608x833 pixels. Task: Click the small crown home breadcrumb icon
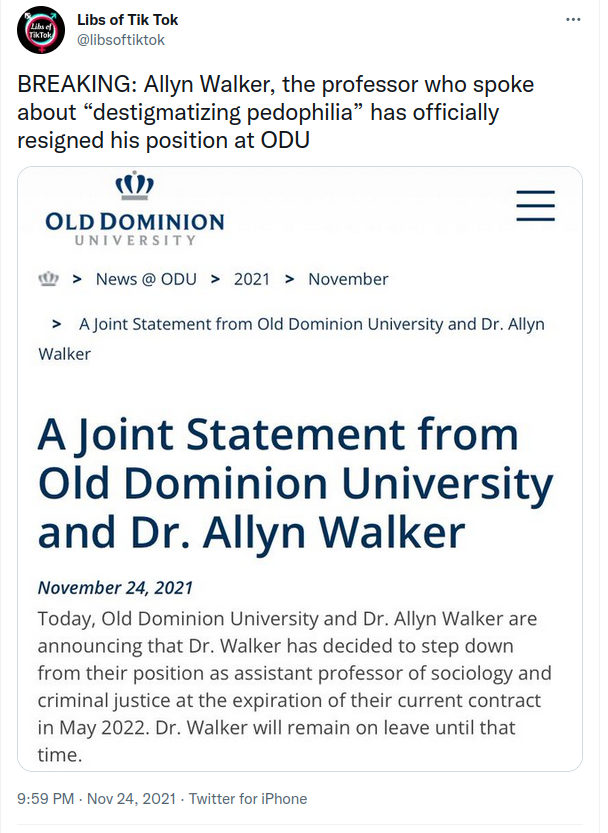pyautogui.click(x=49, y=279)
